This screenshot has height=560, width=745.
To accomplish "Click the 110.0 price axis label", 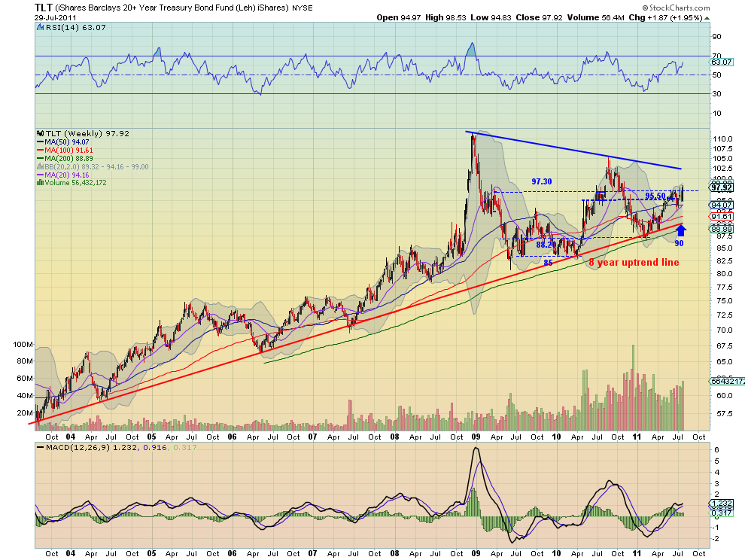I will point(722,139).
